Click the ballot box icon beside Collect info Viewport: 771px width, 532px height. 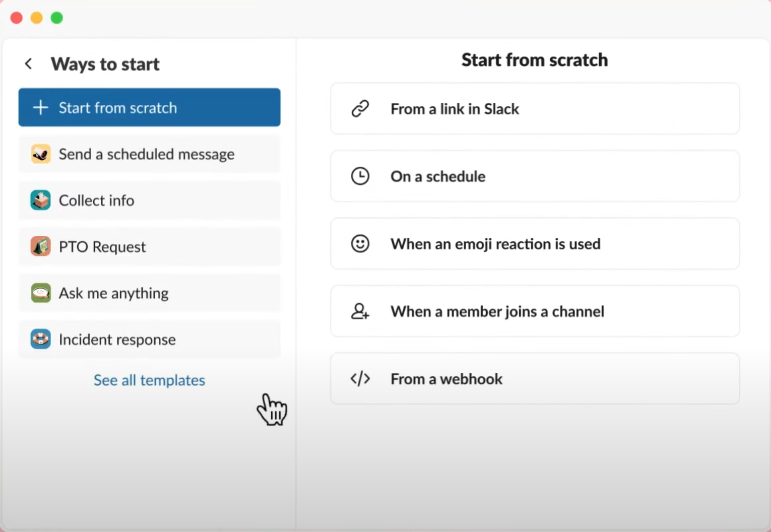[40, 200]
